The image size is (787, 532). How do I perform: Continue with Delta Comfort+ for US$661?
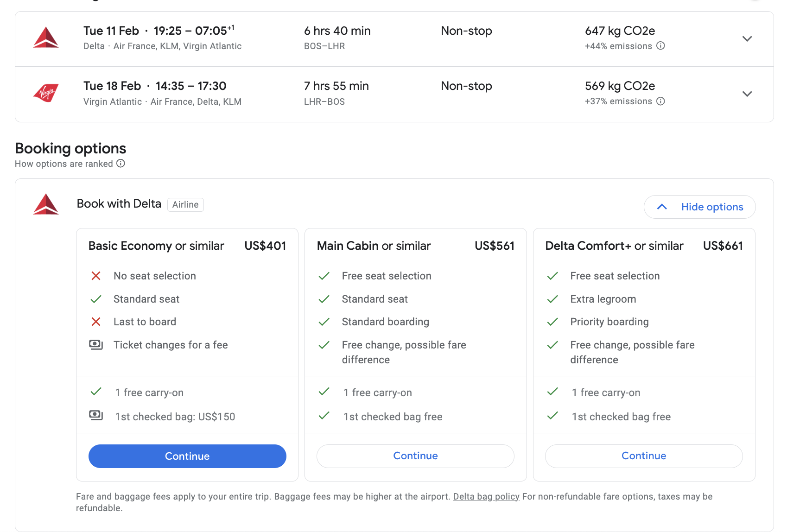click(644, 456)
